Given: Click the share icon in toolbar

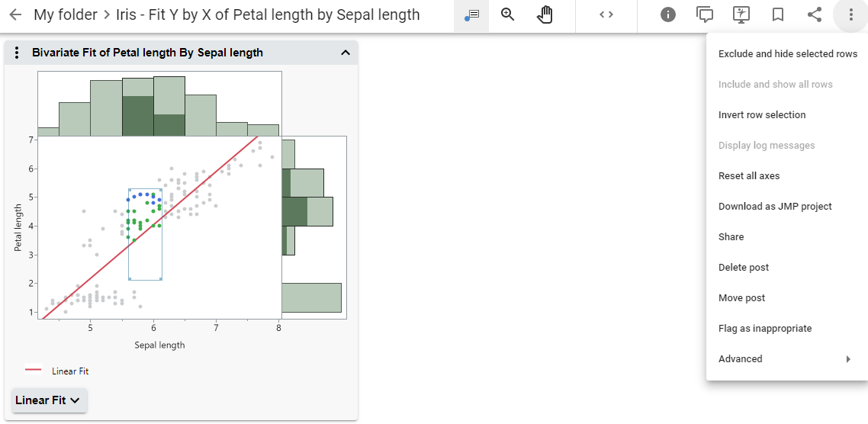Looking at the screenshot, I should (x=815, y=14).
